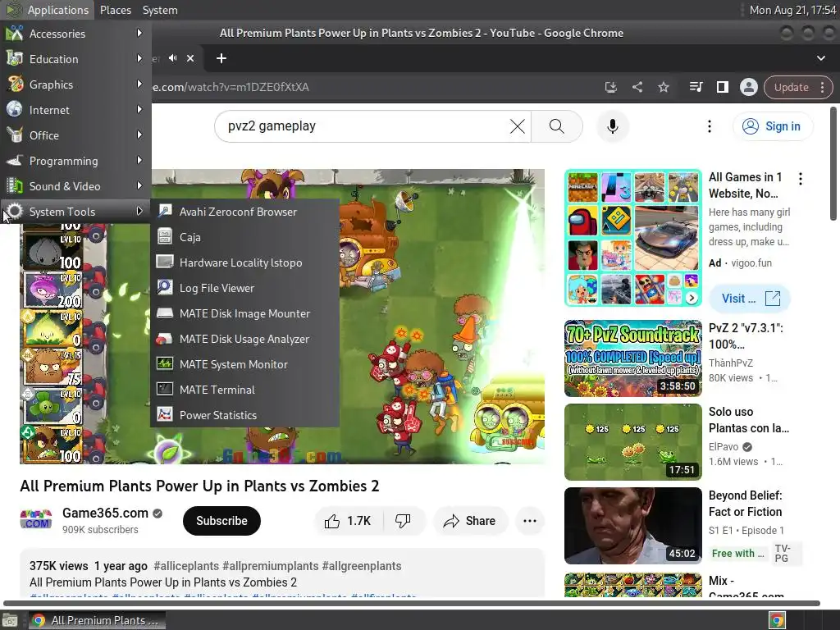
Task: Subscribe to Game365.com
Action: pos(221,521)
